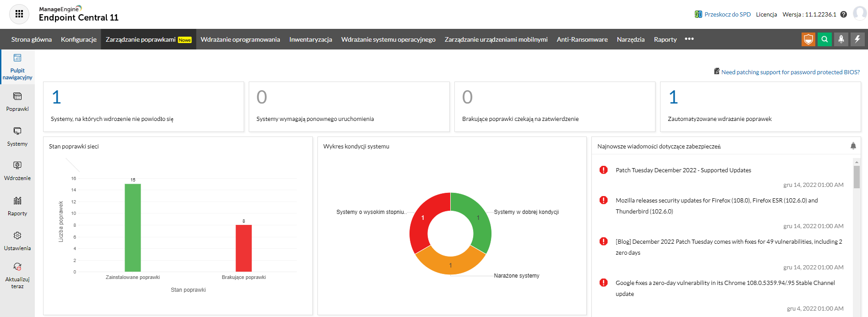The image size is (868, 317).
Task: Open Raporty tab in top navigation
Action: [665, 39]
